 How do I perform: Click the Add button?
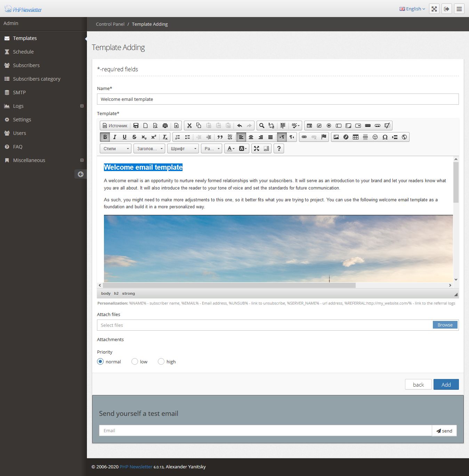pyautogui.click(x=446, y=385)
